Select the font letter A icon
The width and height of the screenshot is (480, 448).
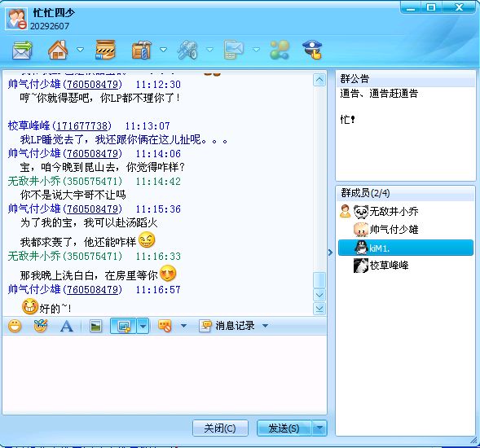tap(67, 326)
